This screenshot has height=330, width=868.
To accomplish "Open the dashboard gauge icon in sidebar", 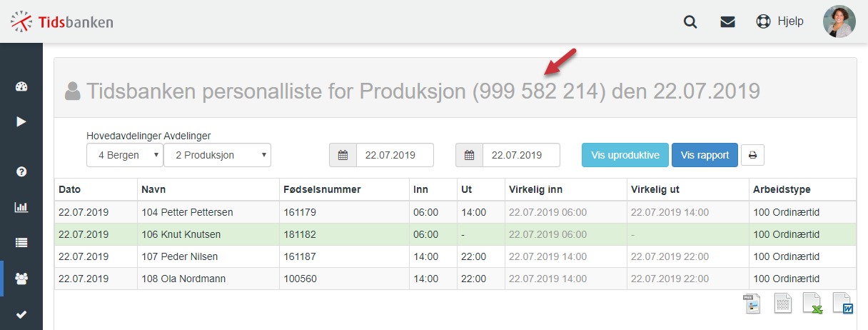I will coord(21,86).
